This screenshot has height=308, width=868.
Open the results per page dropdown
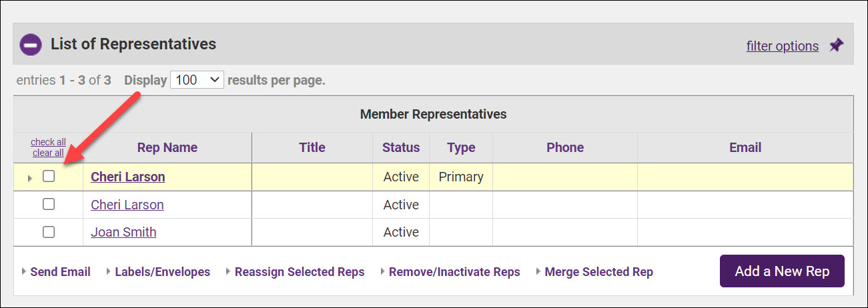197,80
